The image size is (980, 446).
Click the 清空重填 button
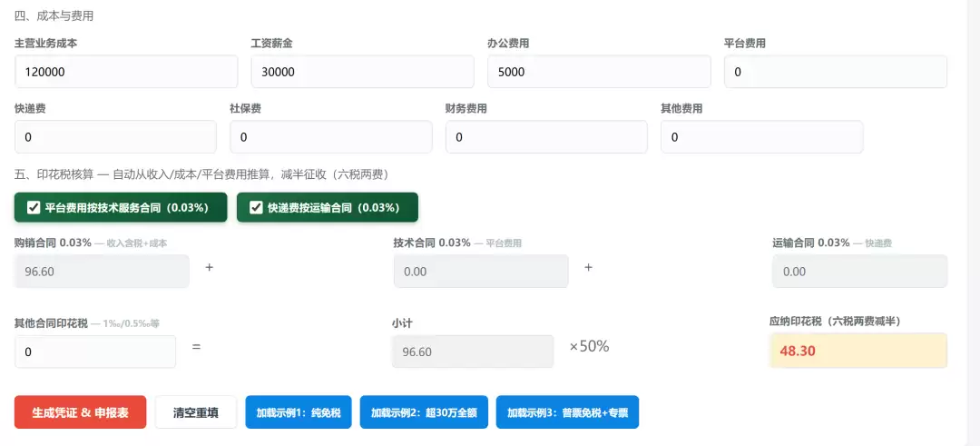pyautogui.click(x=196, y=413)
